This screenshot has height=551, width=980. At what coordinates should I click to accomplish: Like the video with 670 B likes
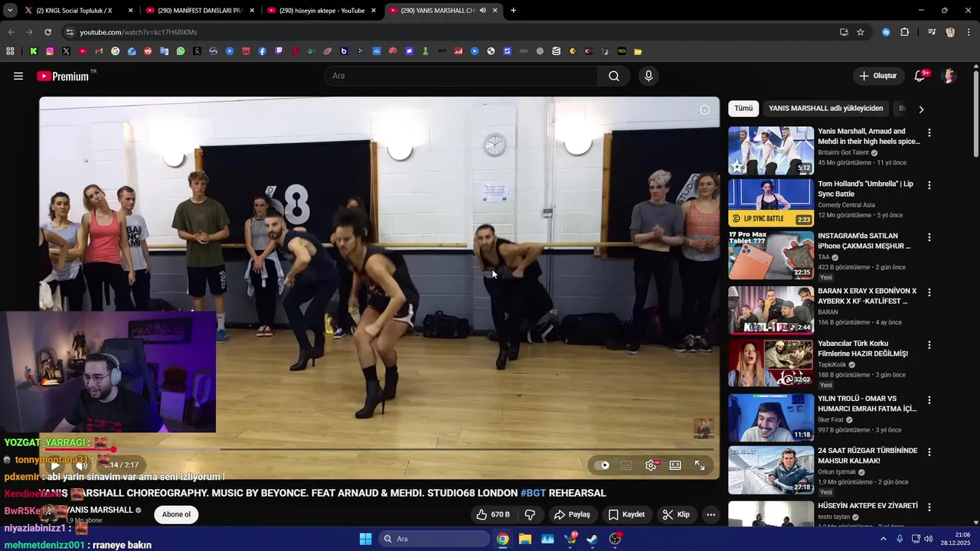[492, 514]
